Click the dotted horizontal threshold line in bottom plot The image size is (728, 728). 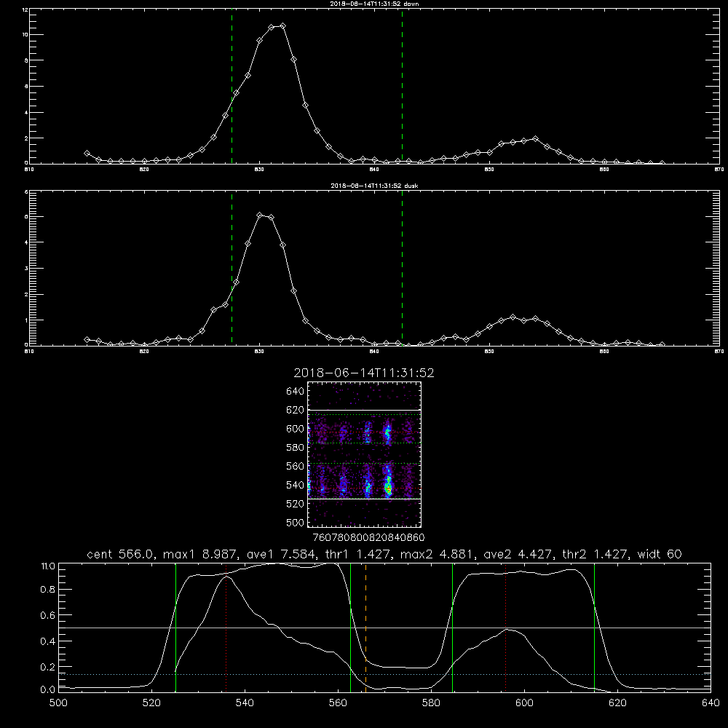click(384, 674)
